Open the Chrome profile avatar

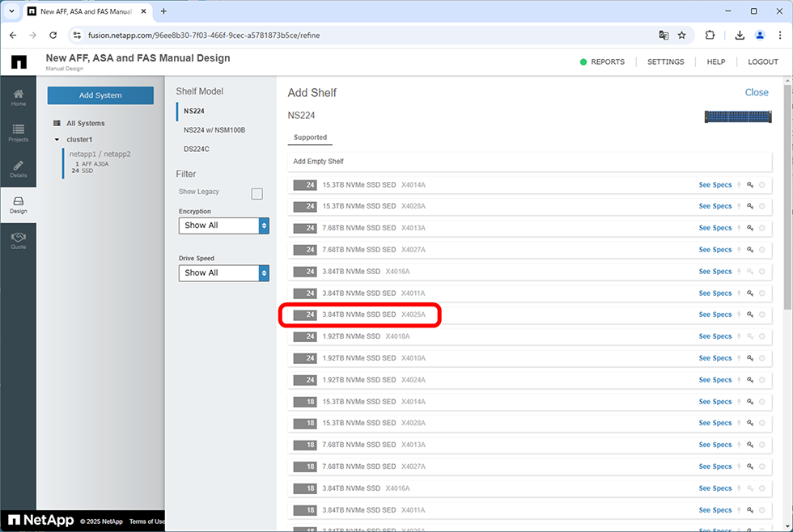760,36
